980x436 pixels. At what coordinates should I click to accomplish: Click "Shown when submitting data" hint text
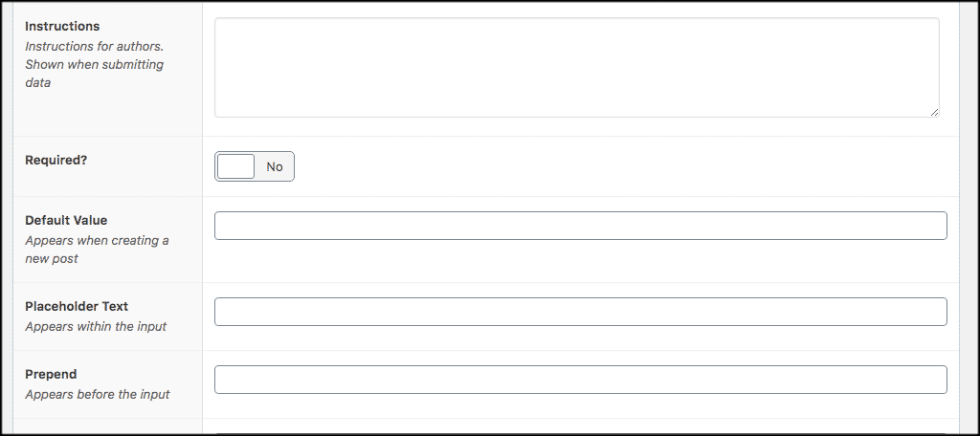point(94,74)
